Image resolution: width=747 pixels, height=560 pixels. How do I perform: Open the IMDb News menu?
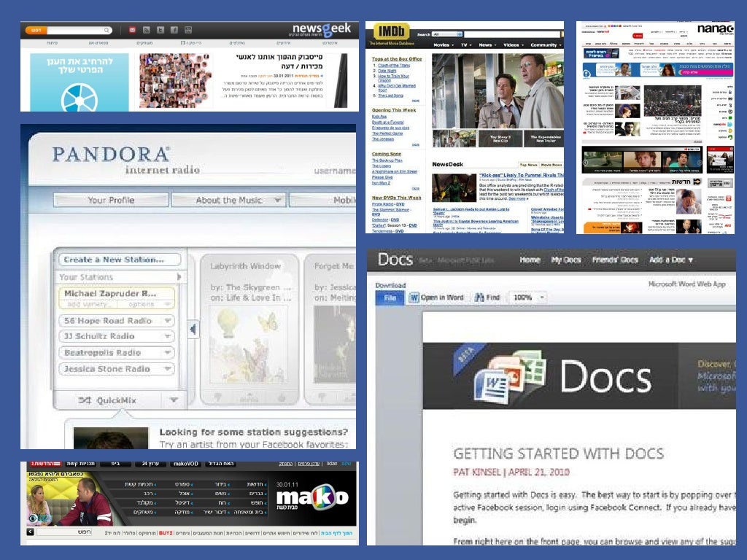487,44
